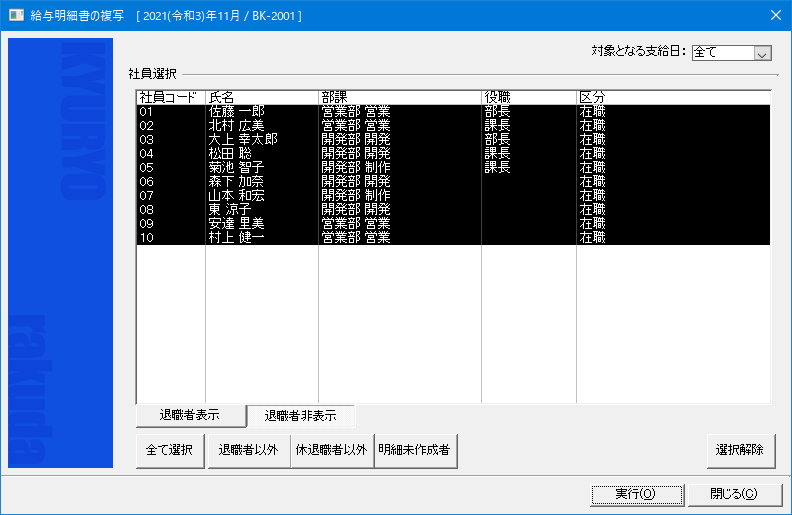
Task: Click the 休退職者以外 button
Action: point(332,450)
